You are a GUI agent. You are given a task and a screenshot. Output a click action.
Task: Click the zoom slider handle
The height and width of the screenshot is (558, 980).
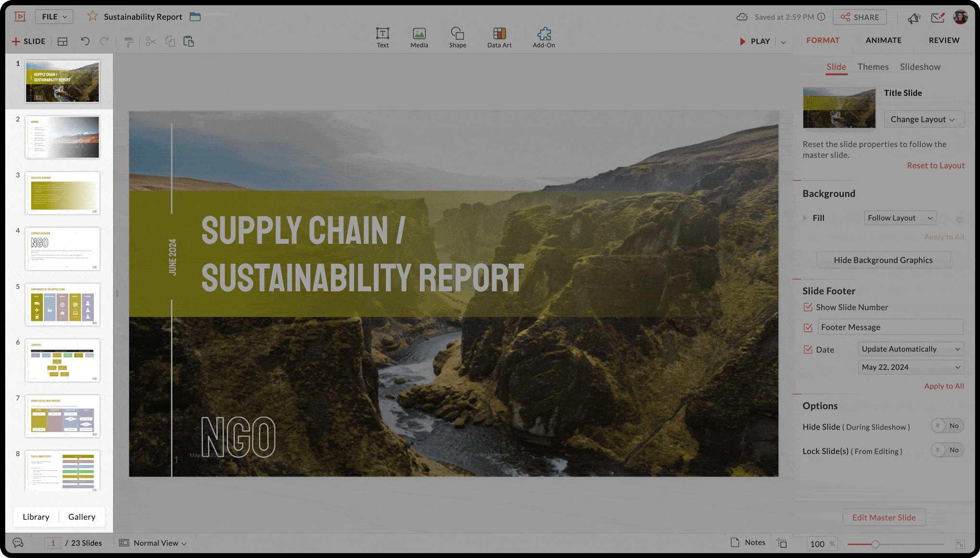point(875,544)
